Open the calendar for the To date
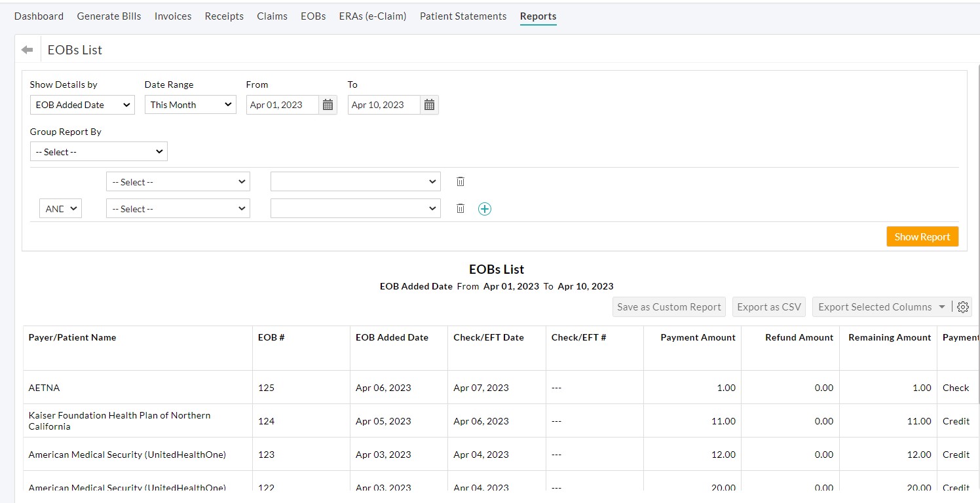The height and width of the screenshot is (503, 980). [429, 104]
